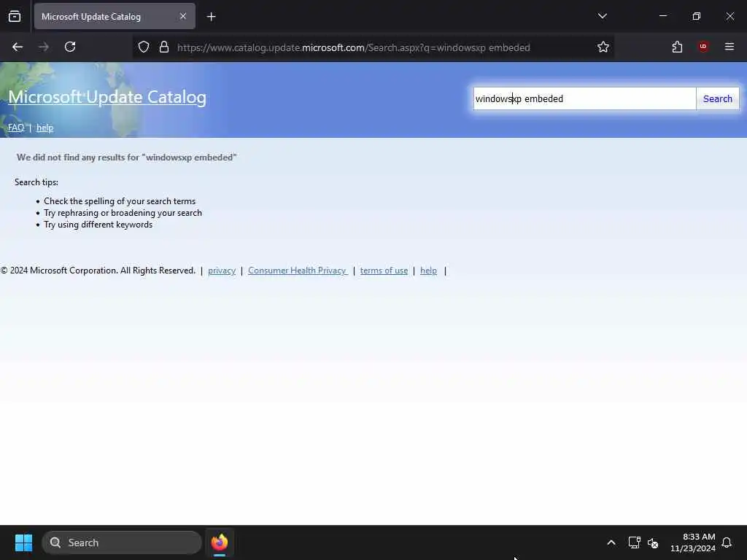Open notifications bell icon
The height and width of the screenshot is (560, 747).
pos(727,542)
